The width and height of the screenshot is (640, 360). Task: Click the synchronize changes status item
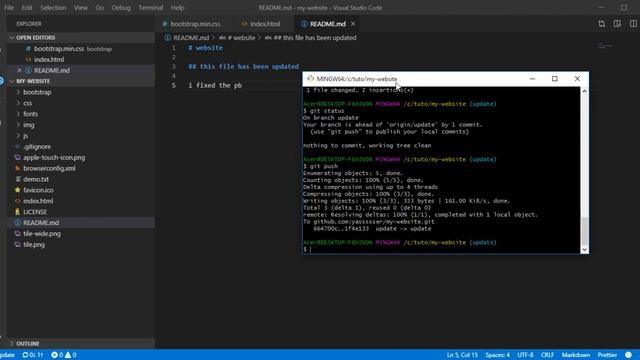tap(33, 355)
